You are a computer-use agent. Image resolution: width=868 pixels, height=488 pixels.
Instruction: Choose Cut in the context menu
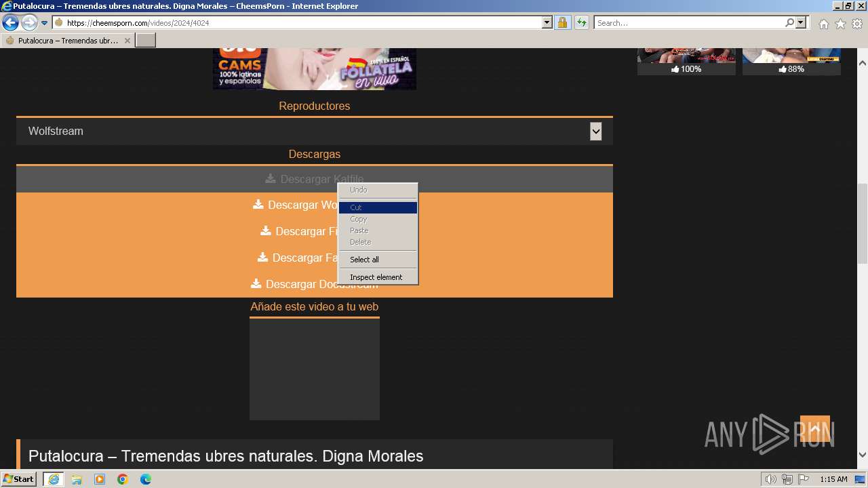(x=378, y=207)
